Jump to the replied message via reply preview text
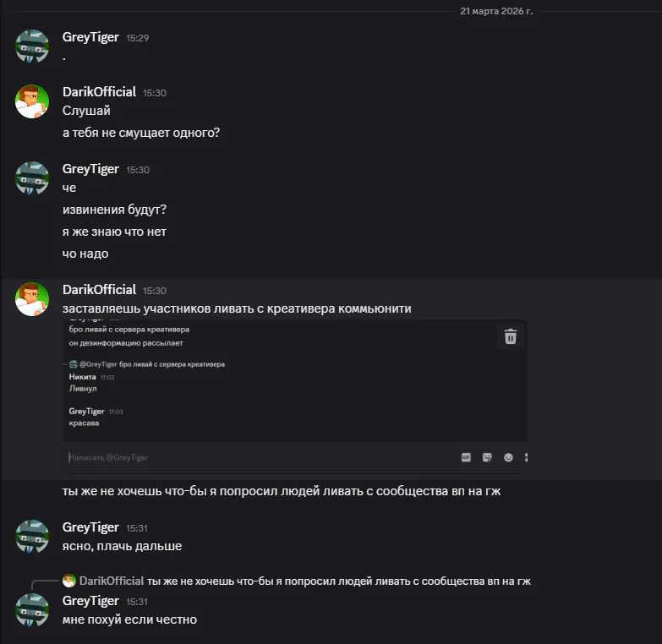 pos(338,581)
